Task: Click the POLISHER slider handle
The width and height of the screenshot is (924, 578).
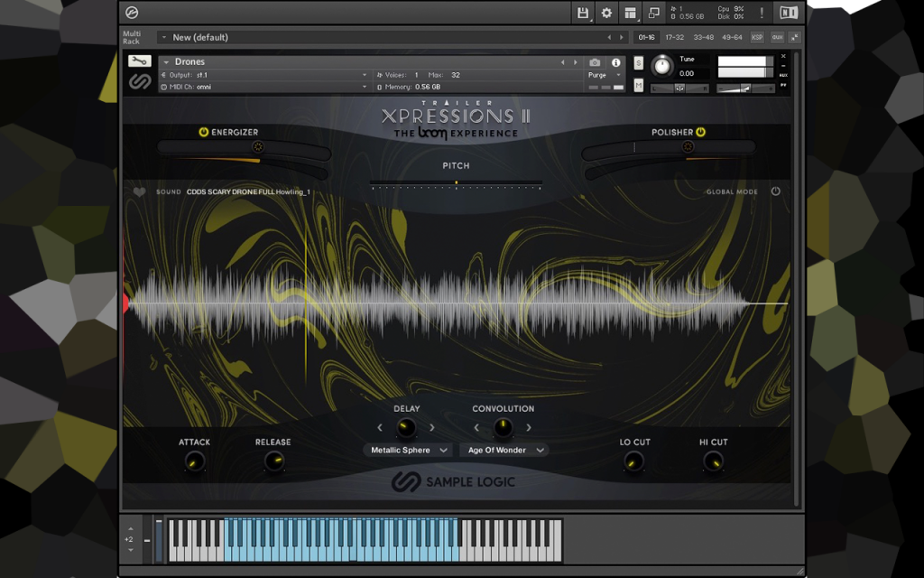Action: pyautogui.click(x=688, y=147)
